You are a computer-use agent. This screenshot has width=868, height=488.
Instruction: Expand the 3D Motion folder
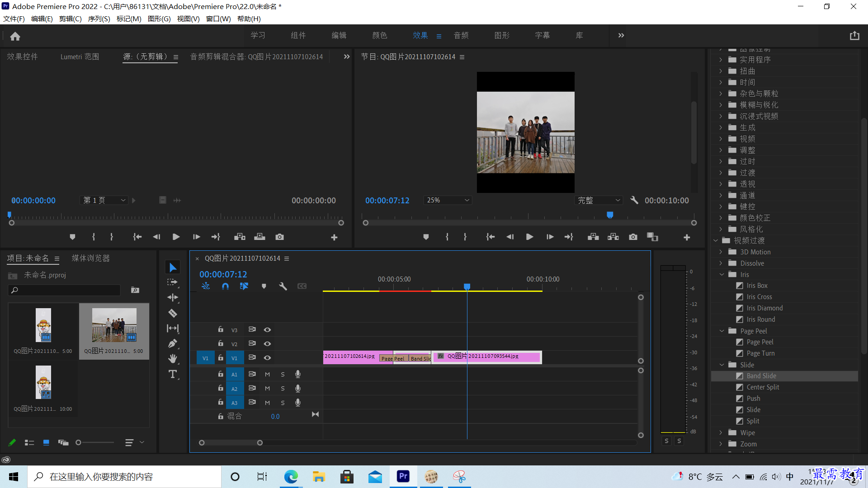[x=721, y=252]
